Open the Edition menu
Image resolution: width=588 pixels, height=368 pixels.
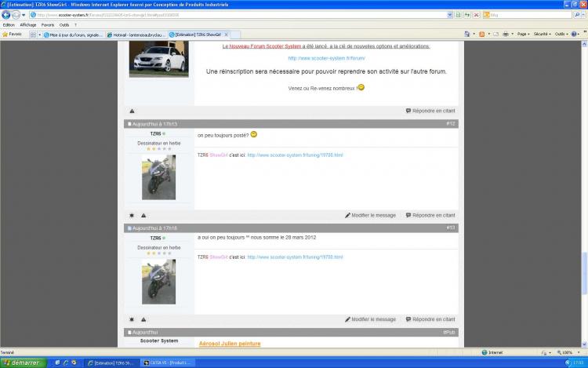coord(9,25)
